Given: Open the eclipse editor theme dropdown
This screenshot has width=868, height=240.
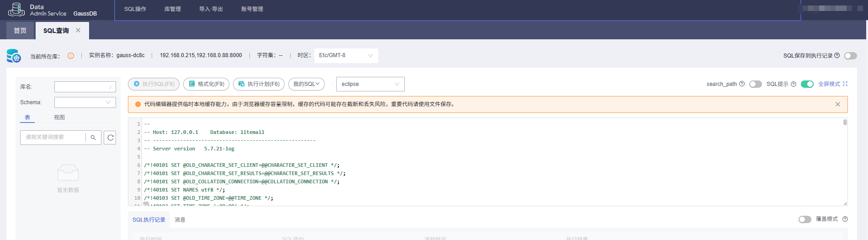Looking at the screenshot, I should [370, 84].
